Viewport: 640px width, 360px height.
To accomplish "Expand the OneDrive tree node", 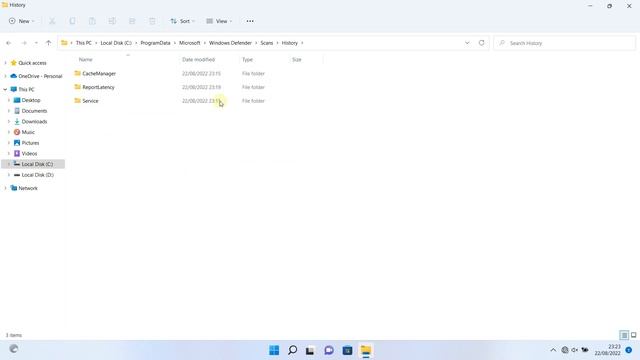I will pyautogui.click(x=5, y=76).
